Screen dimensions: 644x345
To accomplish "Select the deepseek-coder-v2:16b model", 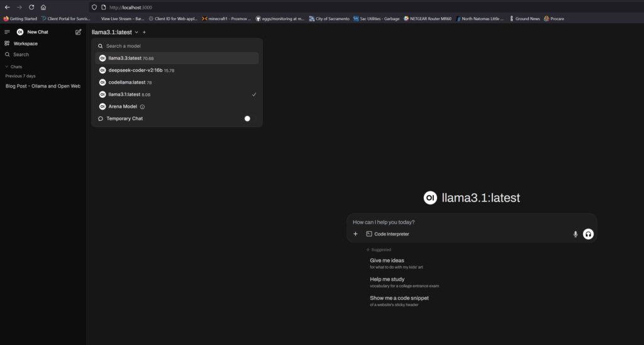I will [x=177, y=71].
